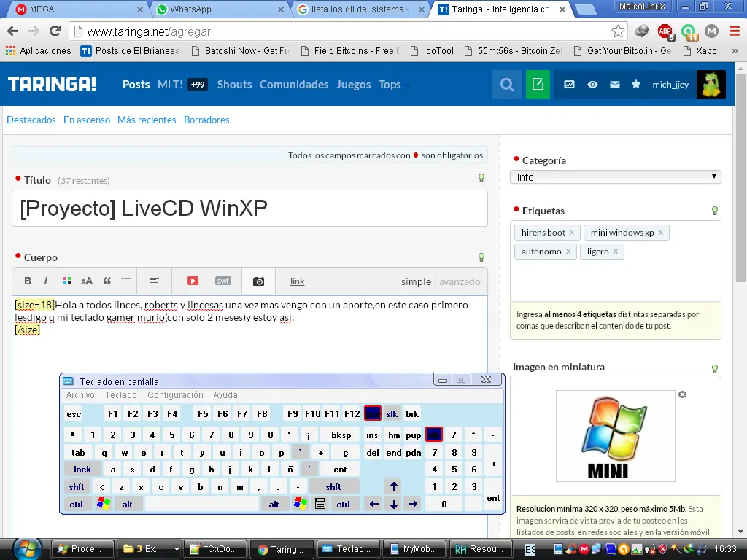Switch editor to simple mode
The width and height of the screenshot is (747, 560).
point(416,281)
